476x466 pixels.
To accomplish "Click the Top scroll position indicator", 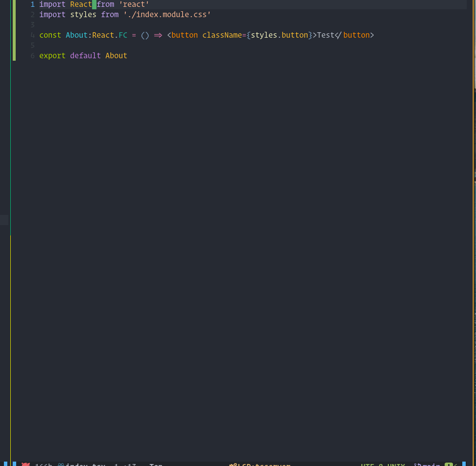I will (x=156, y=464).
